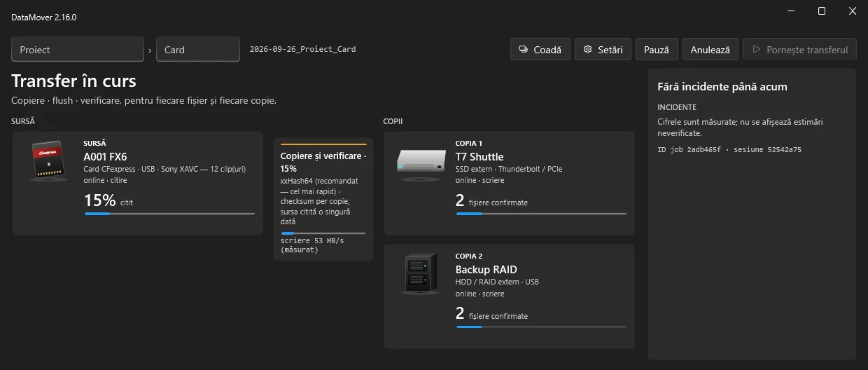Click the Proiect name field
Viewport: 868px width, 370px height.
click(78, 50)
